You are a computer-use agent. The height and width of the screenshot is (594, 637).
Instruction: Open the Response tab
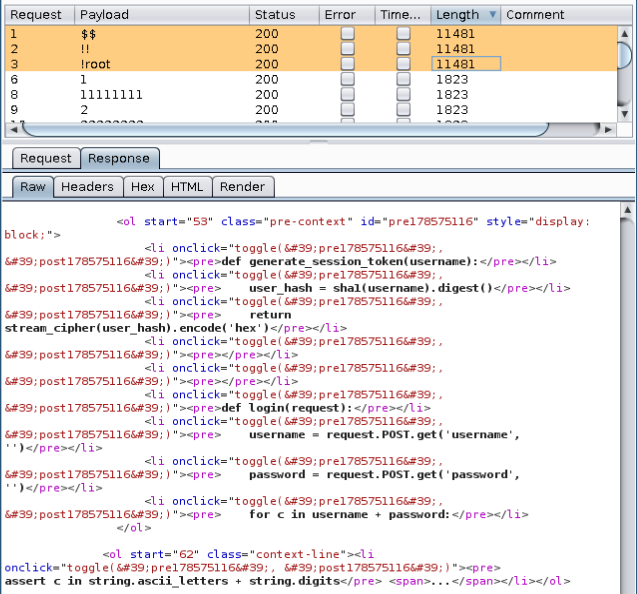tap(119, 158)
